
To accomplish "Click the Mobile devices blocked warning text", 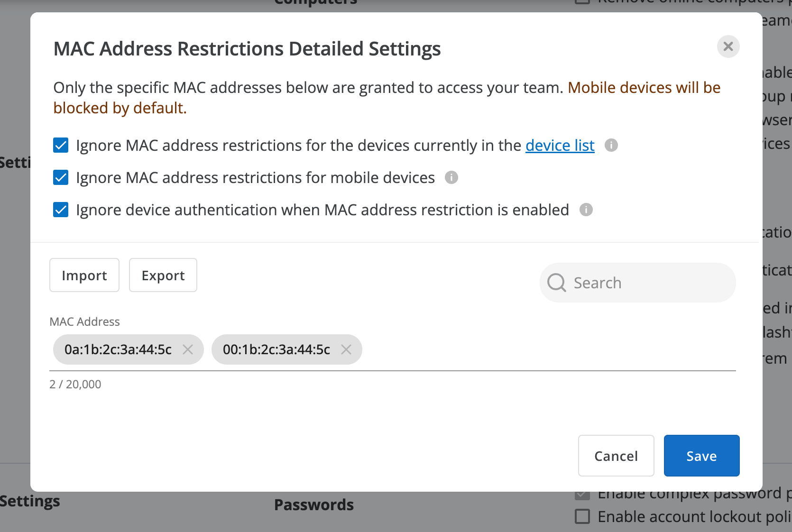I will [387, 98].
